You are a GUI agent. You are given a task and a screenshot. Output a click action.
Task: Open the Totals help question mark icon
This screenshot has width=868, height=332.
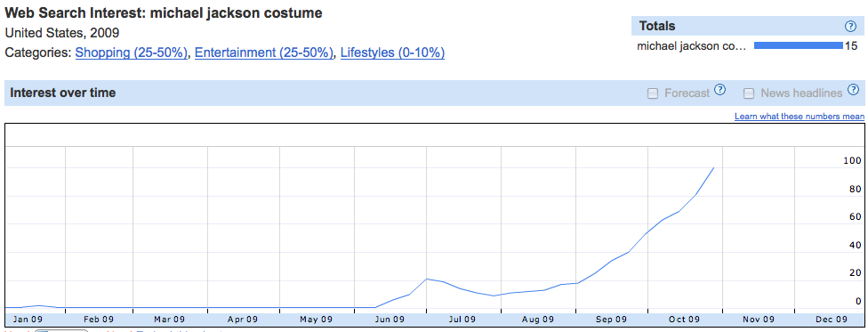tap(850, 26)
